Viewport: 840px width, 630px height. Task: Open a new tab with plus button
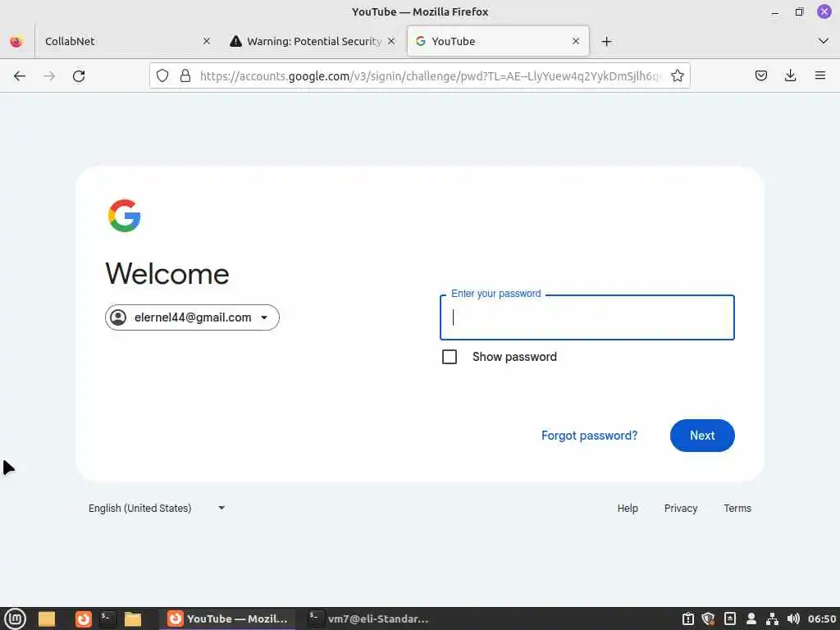pyautogui.click(x=606, y=41)
